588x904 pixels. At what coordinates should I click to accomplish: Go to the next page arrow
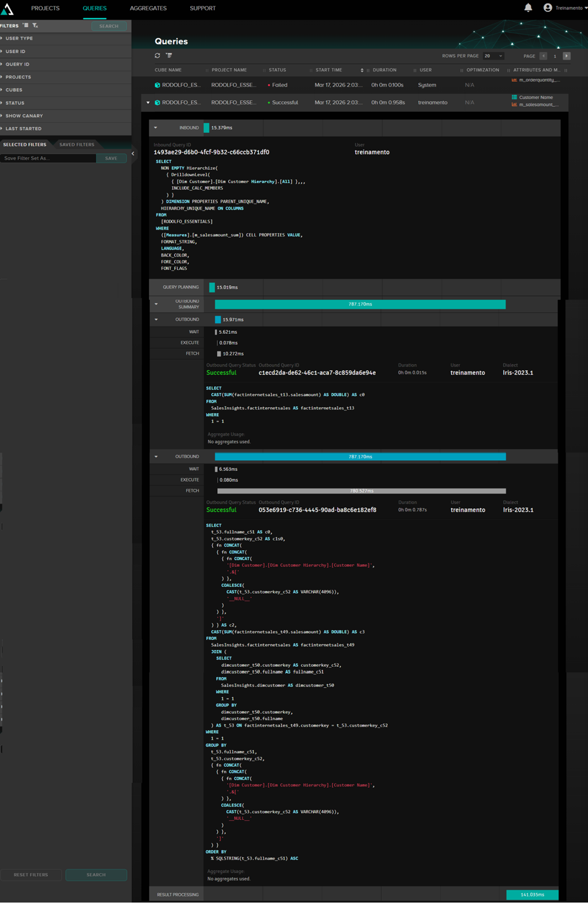[567, 56]
